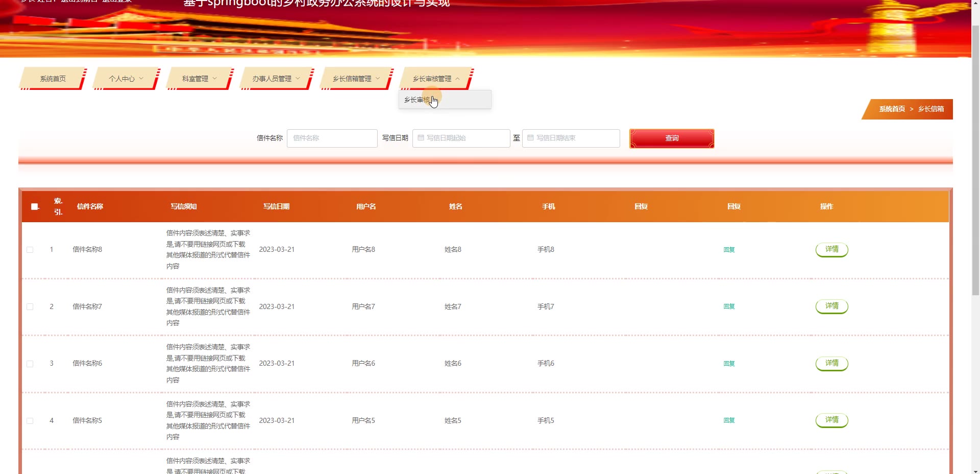Click the scrollbar down arrow
Viewport: 980px width, 474px height.
point(975,470)
